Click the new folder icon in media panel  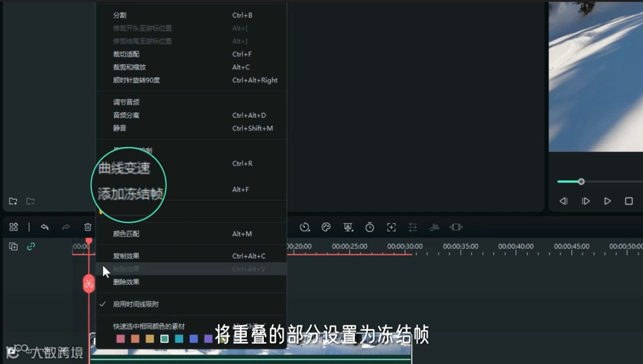pos(13,201)
